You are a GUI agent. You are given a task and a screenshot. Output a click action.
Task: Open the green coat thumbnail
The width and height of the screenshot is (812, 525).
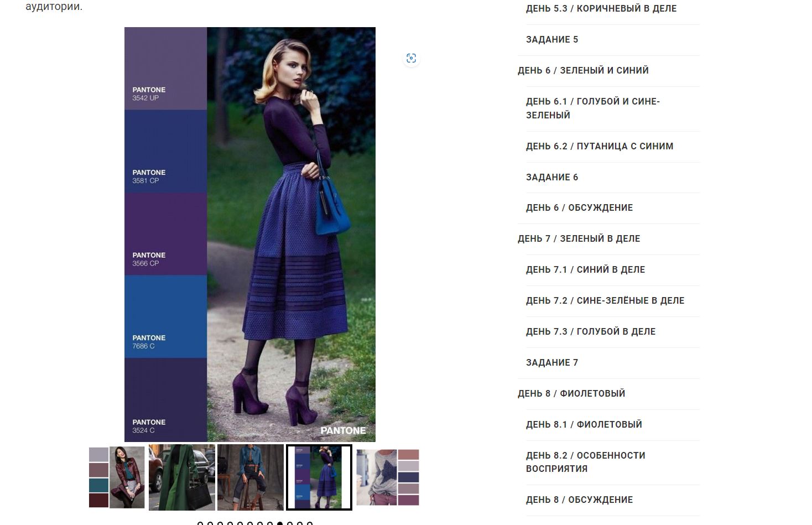point(182,477)
